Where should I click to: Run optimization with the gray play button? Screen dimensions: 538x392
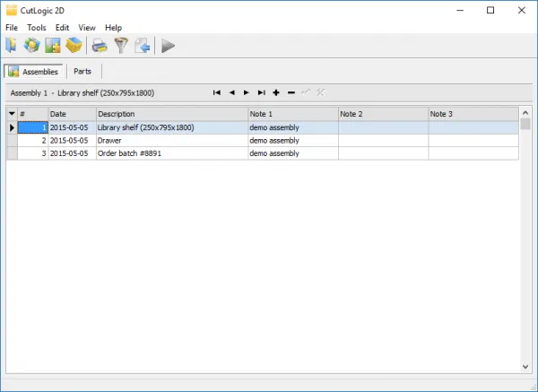(168, 45)
